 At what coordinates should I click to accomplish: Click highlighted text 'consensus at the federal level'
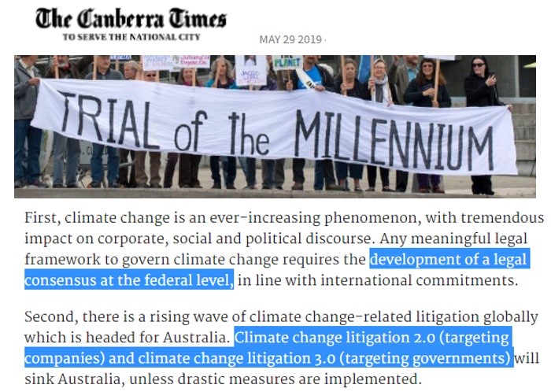click(x=129, y=280)
